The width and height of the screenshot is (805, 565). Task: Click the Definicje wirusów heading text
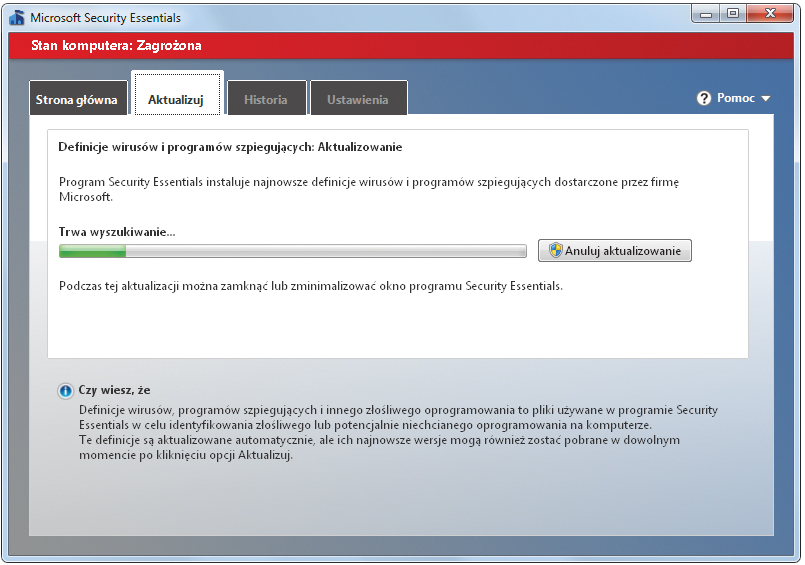click(230, 147)
